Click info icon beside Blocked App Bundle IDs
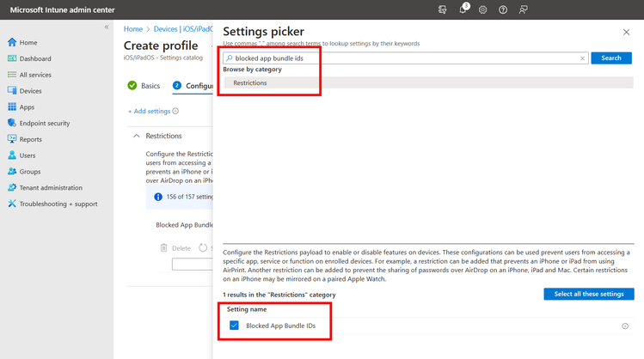 (x=625, y=326)
